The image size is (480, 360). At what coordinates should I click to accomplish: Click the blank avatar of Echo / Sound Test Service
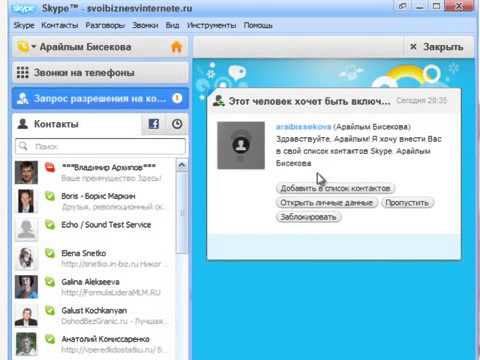pyautogui.click(x=26, y=230)
